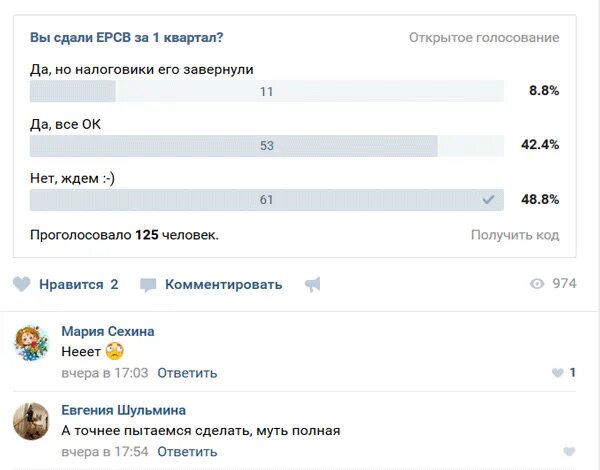Open Евгения Шульмина's avatar picture
Screen dimensions: 600x470
[x=31, y=421]
